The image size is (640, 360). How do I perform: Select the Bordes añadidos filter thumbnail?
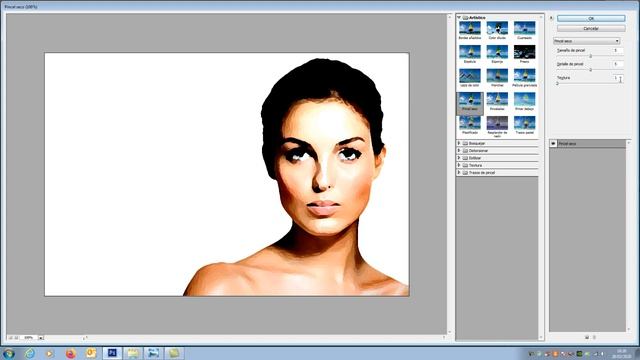(470, 29)
